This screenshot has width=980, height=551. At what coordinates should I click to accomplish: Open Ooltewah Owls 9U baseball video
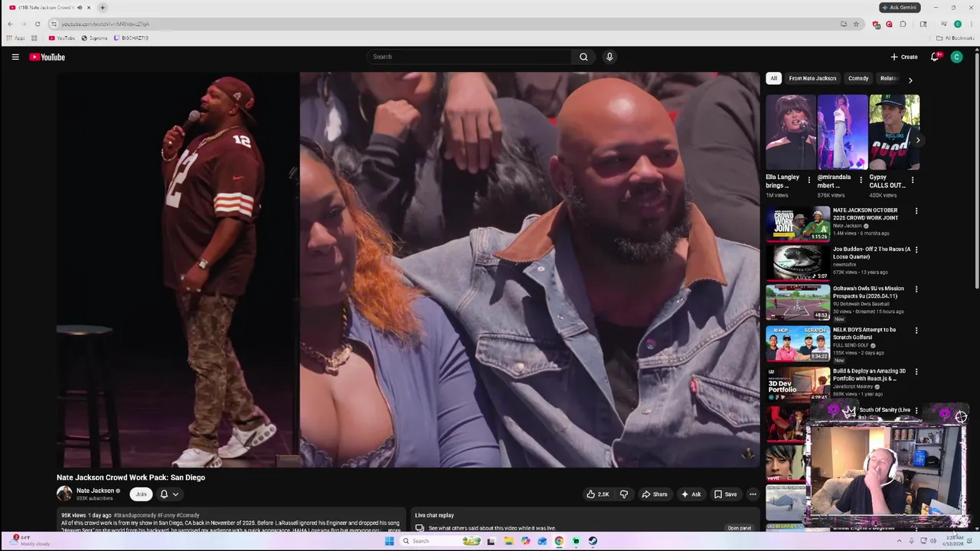tap(798, 302)
